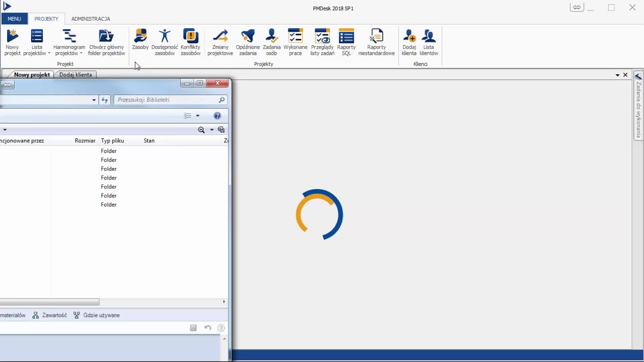Screen dimensions: 644x362
Task: Sort by the Typ pliku column header
Action: pyautogui.click(x=112, y=141)
